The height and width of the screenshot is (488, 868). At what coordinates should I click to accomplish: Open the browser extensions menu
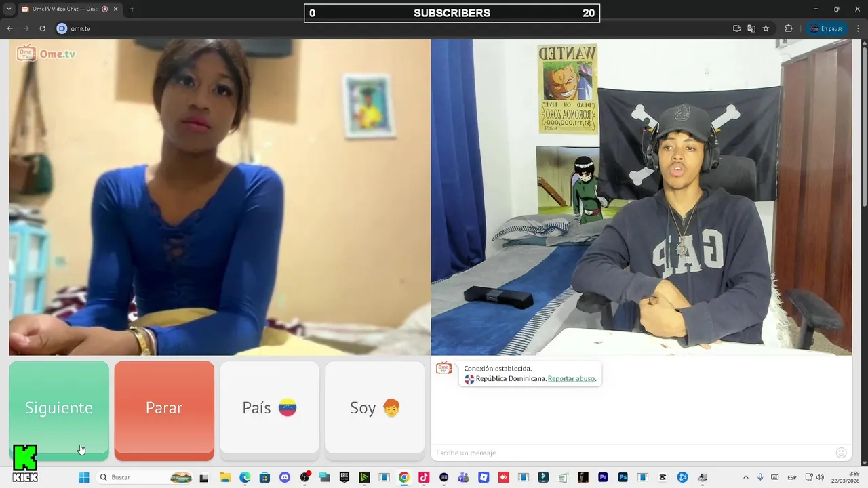(x=789, y=28)
